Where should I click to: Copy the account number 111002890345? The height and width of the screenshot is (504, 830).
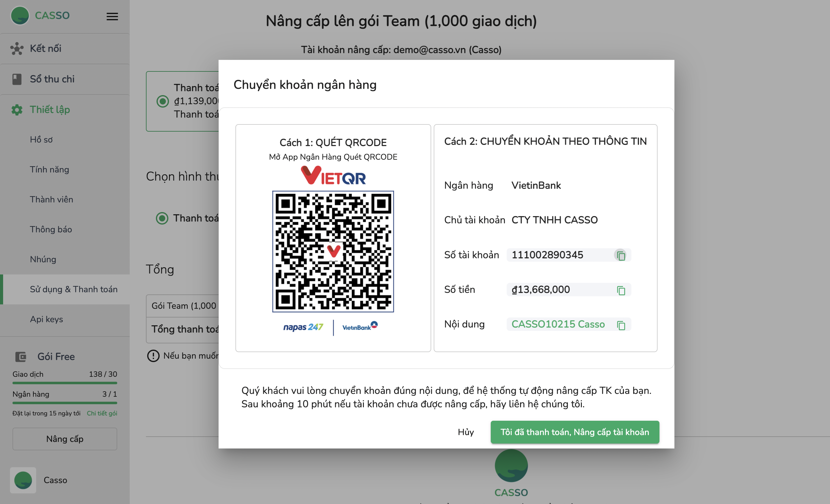[x=620, y=255]
